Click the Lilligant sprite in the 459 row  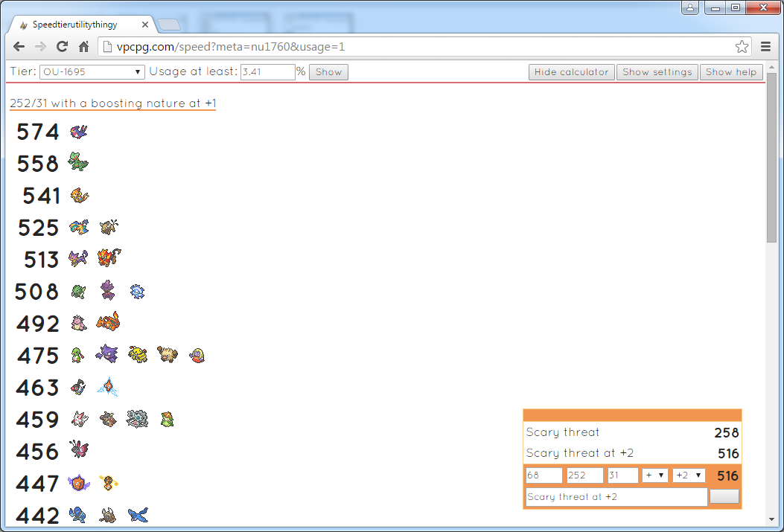pyautogui.click(x=167, y=419)
